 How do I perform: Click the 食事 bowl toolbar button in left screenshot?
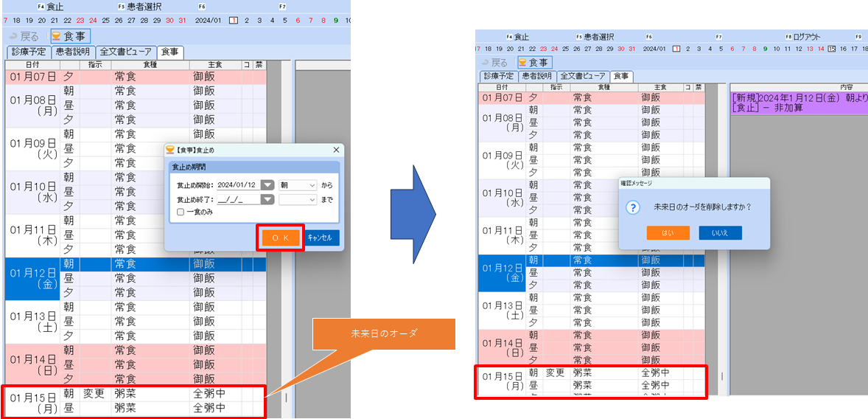70,37
